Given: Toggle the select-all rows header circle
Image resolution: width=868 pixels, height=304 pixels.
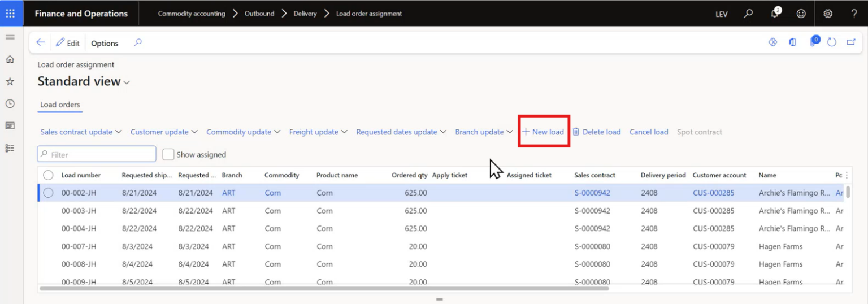Looking at the screenshot, I should click(48, 175).
